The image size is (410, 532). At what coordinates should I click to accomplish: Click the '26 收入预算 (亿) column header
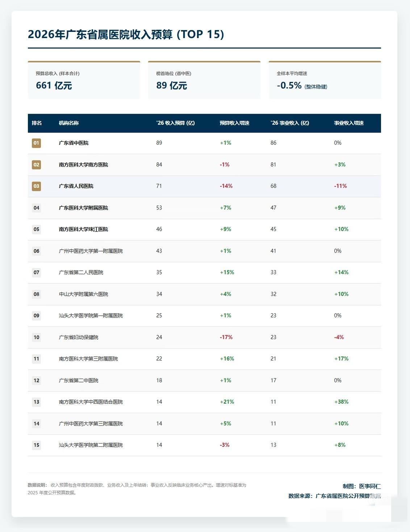pos(176,123)
